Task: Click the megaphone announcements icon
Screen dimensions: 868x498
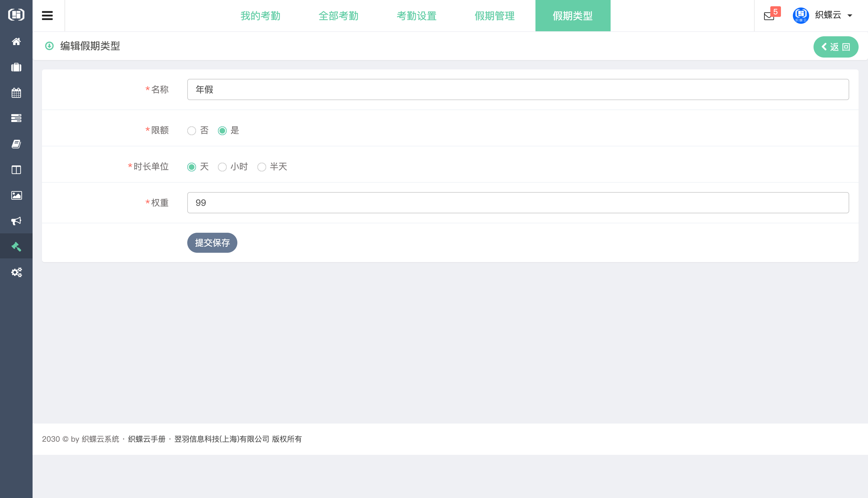Action: [16, 221]
